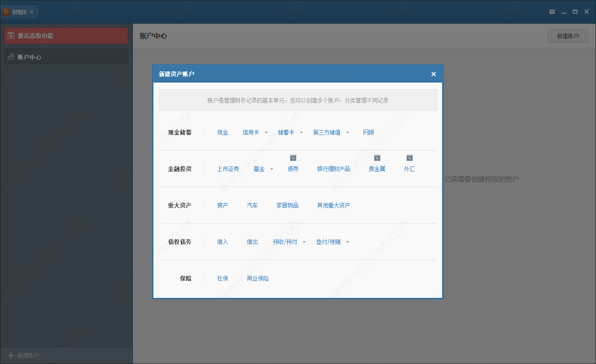Maximize the 财智8 window

point(575,12)
